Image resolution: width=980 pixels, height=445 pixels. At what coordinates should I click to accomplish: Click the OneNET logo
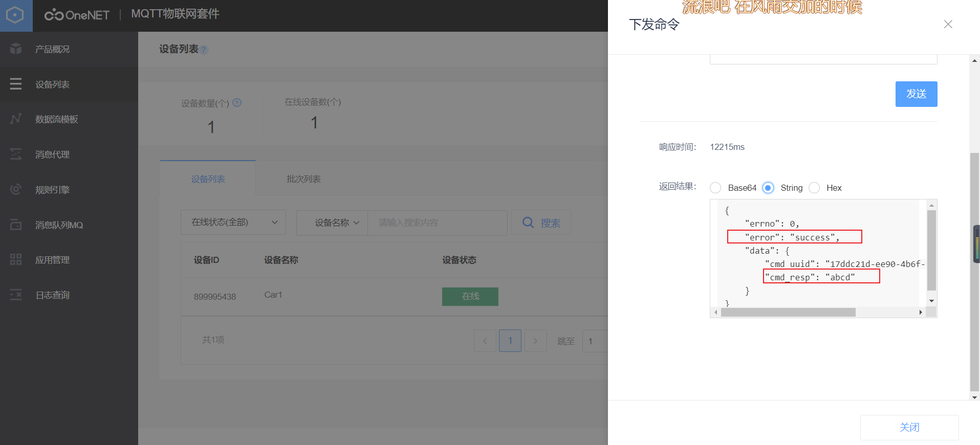tap(77, 15)
